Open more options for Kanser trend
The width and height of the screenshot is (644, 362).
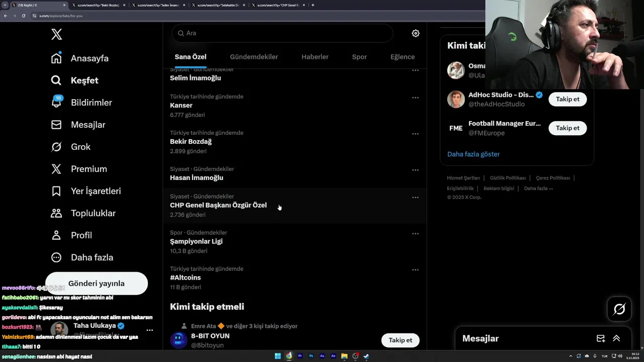click(416, 98)
